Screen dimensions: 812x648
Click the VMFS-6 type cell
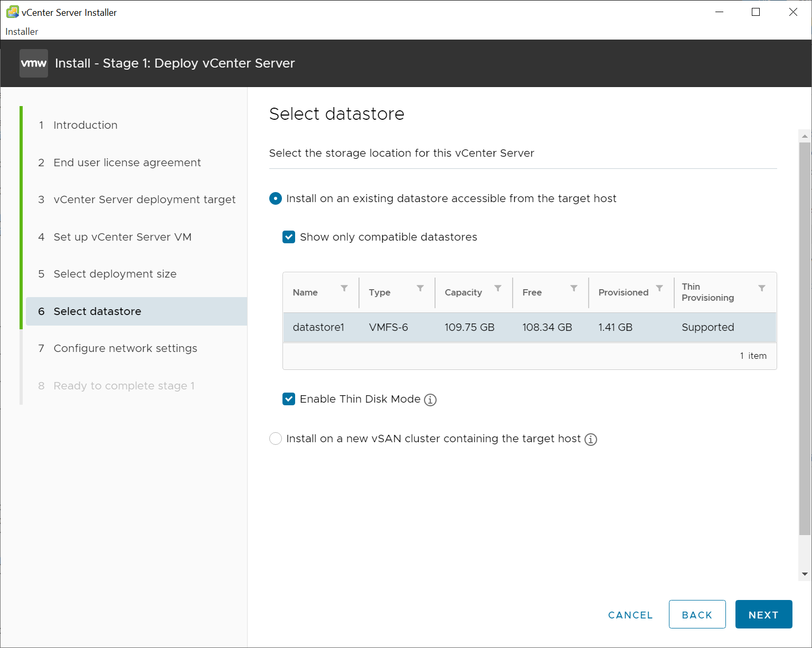(389, 327)
